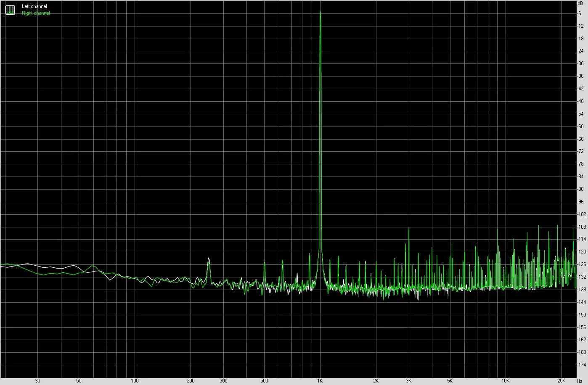Click the "-120" dB scale label
This screenshot has height=385, width=588.
pos(582,252)
